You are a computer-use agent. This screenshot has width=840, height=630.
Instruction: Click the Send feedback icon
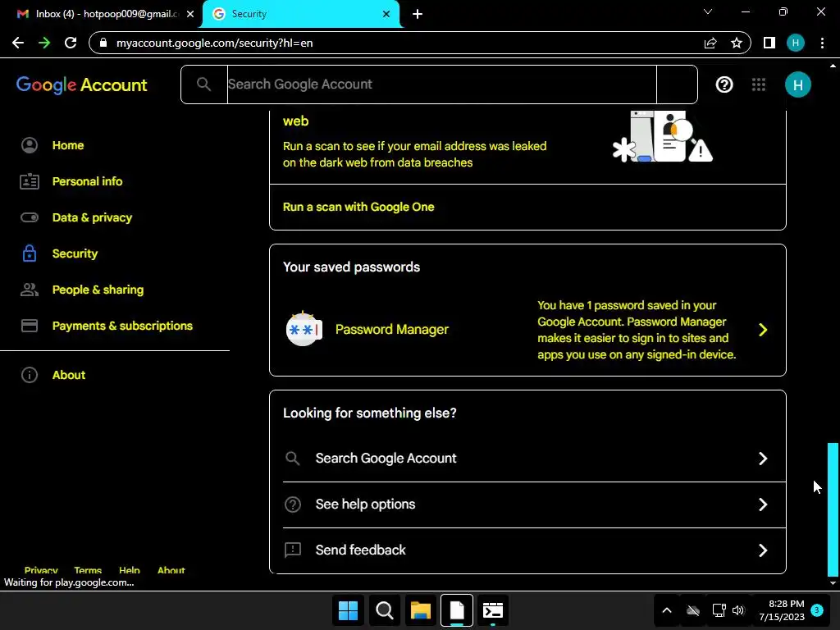click(293, 550)
